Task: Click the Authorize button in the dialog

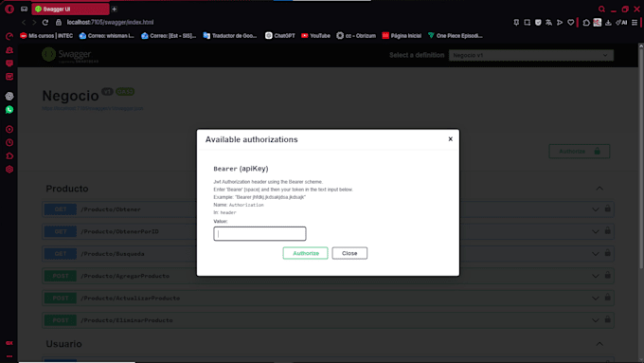Action: click(305, 253)
